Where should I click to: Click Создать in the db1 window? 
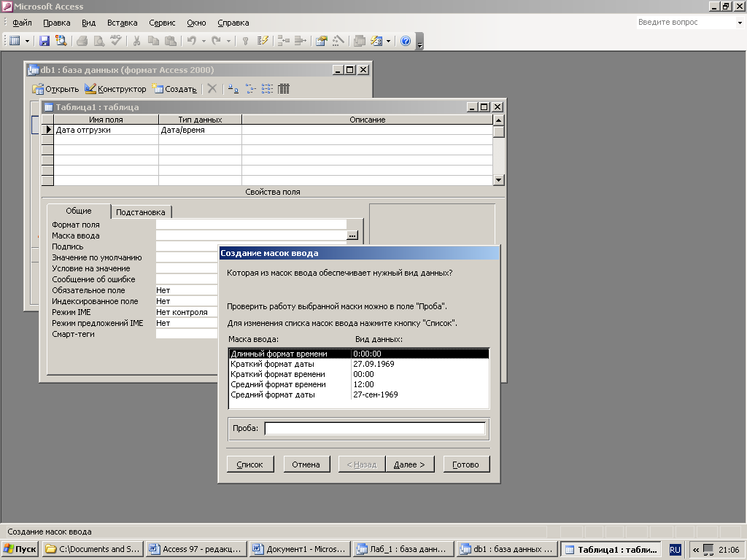pyautogui.click(x=174, y=89)
